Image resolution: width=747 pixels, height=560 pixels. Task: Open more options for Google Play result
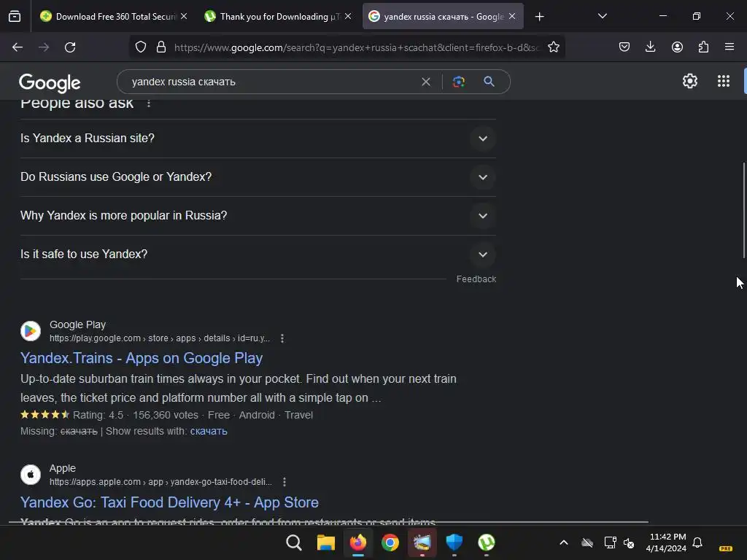point(282,338)
